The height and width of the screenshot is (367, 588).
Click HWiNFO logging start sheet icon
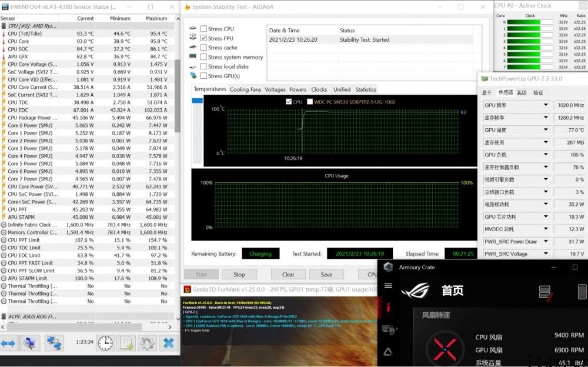[x=126, y=343]
